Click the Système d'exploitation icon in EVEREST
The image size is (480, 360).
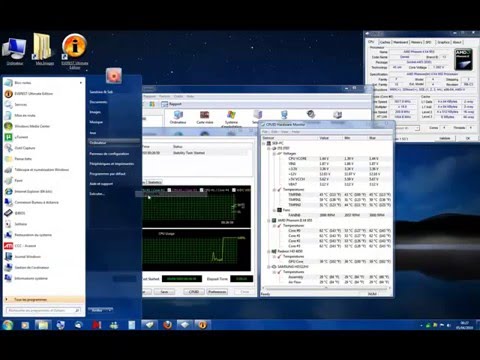(x=231, y=118)
